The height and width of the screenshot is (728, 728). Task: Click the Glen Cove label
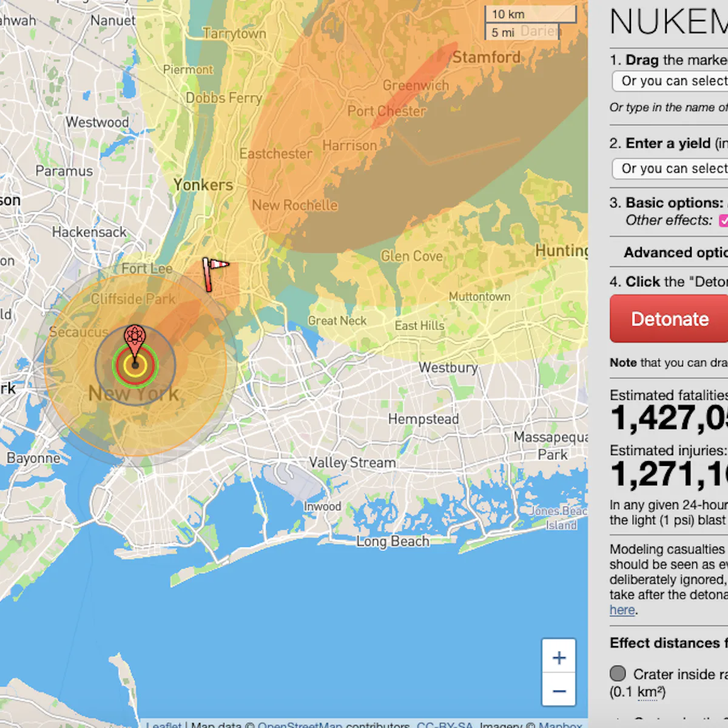[x=411, y=256]
